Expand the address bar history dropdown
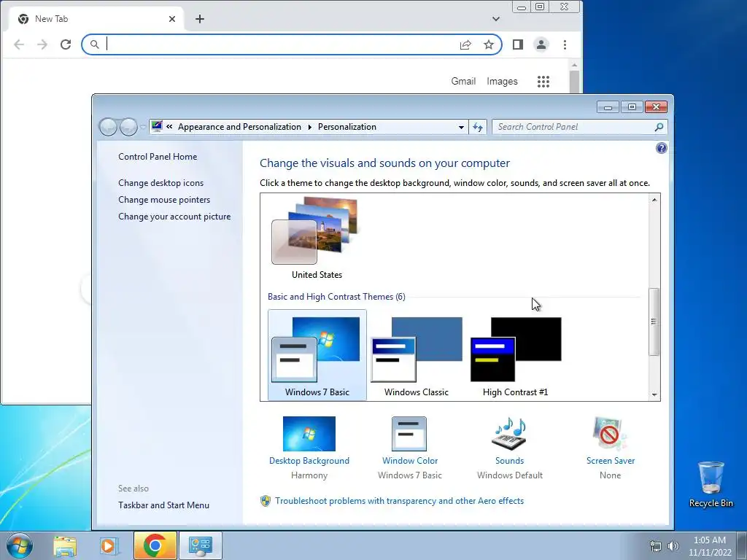 coord(461,127)
